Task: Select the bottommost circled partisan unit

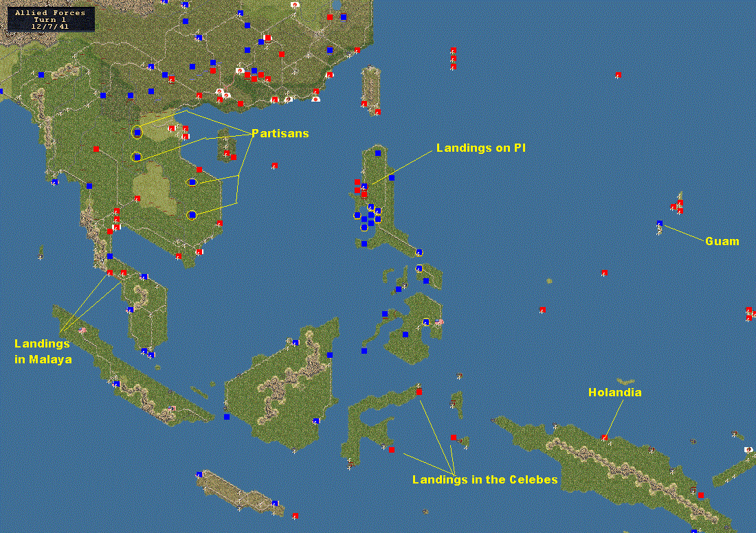Action: (x=192, y=214)
